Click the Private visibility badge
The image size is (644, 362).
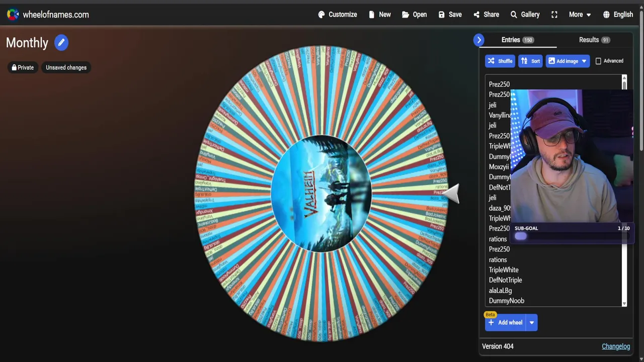(23, 67)
